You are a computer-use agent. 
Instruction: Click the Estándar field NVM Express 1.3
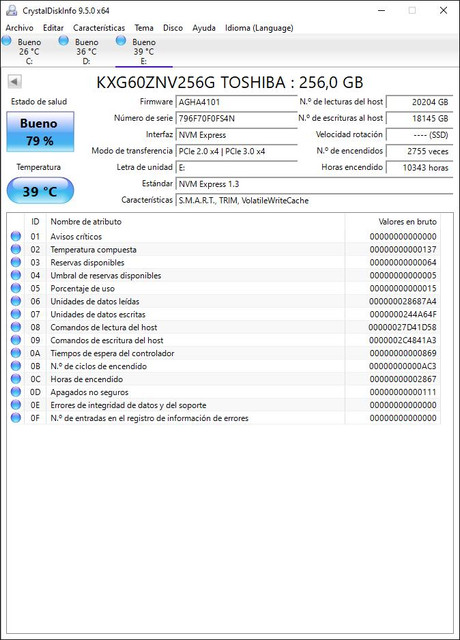click(x=314, y=184)
